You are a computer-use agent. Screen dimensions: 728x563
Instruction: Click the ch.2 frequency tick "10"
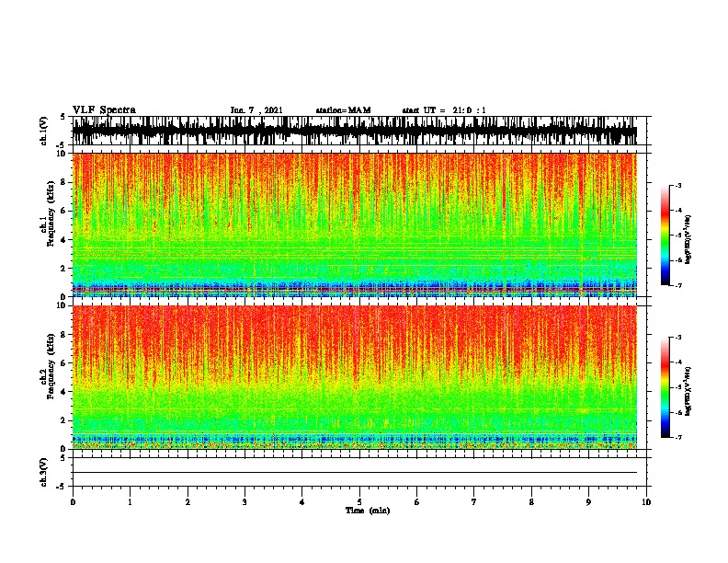62,305
